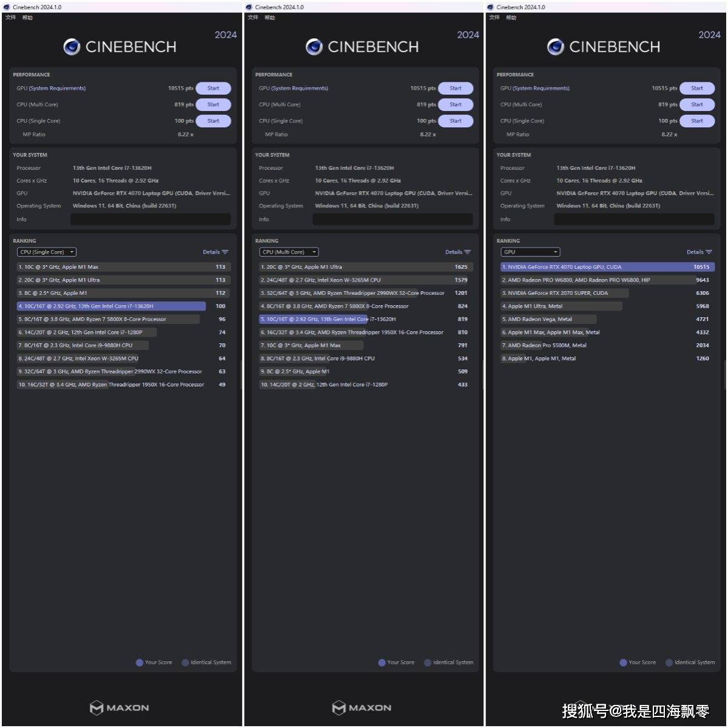Select the Xeon W-3265M row scoring 1579
This screenshot has width=728, height=728.
coord(366,280)
